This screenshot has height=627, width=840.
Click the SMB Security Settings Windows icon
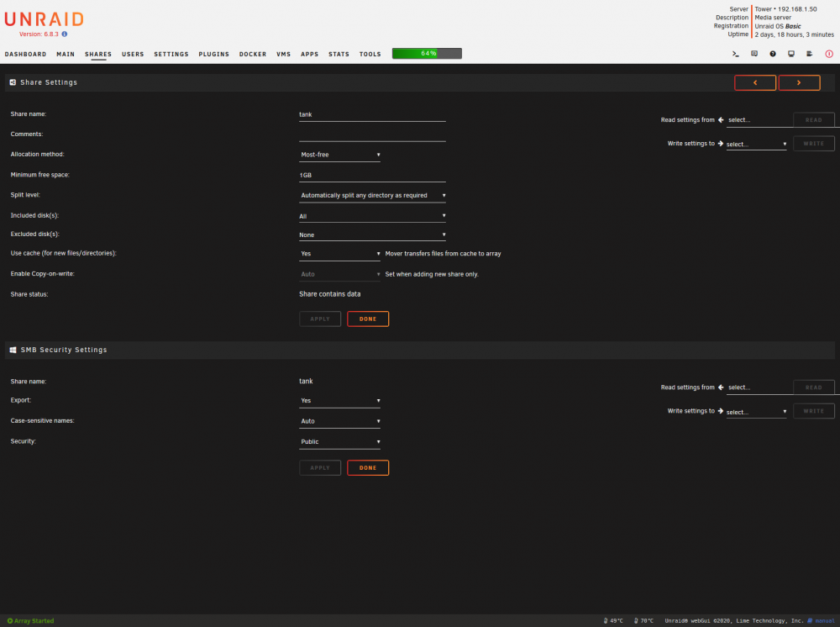pos(13,350)
